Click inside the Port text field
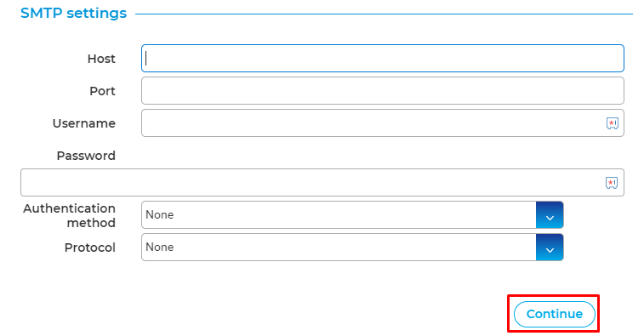Screen dimensions: 644x336 383,91
